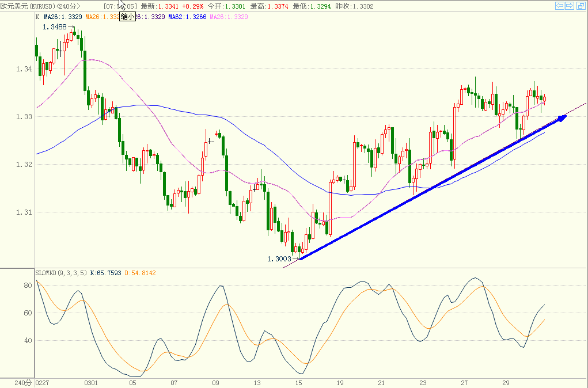
Task: Click the 最低 value 1.3294
Action: click(321, 6)
